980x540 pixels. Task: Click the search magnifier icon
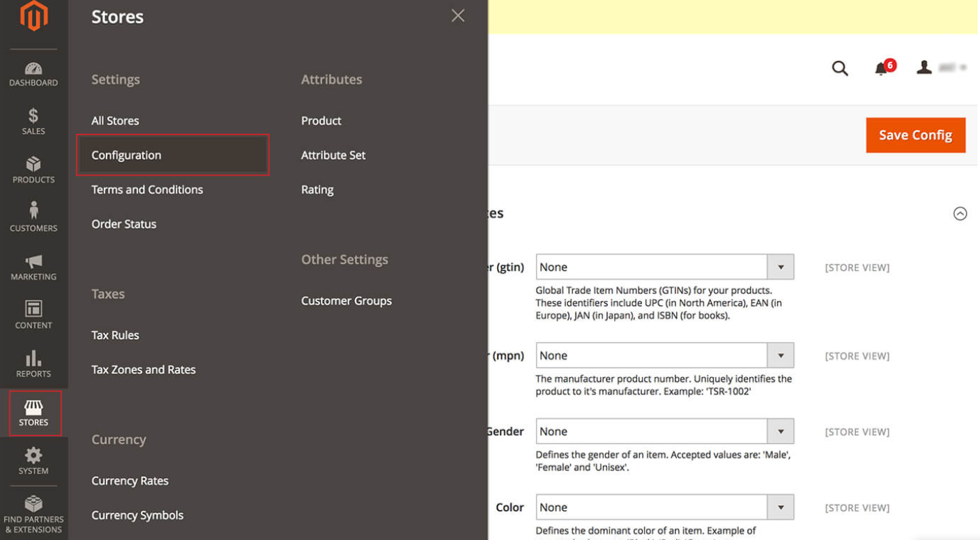[x=840, y=68]
